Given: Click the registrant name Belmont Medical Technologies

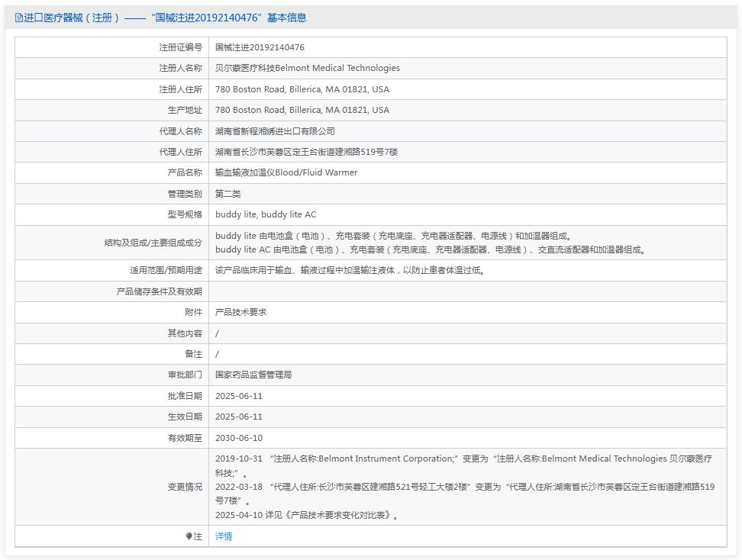Looking at the screenshot, I should pos(308,68).
